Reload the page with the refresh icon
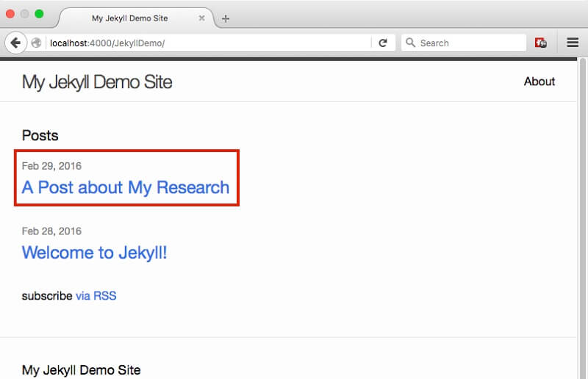 (382, 43)
